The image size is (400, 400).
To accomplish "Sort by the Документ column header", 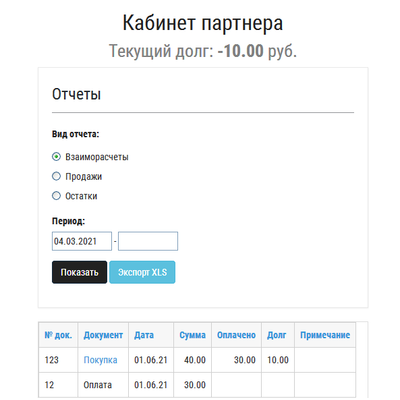I will coord(103,335).
